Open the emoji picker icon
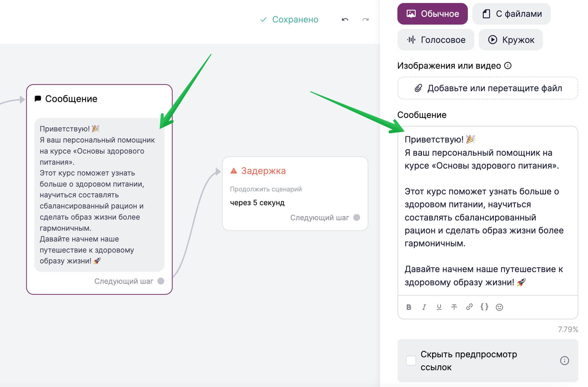Screen dimensions: 588x387 point(499,307)
